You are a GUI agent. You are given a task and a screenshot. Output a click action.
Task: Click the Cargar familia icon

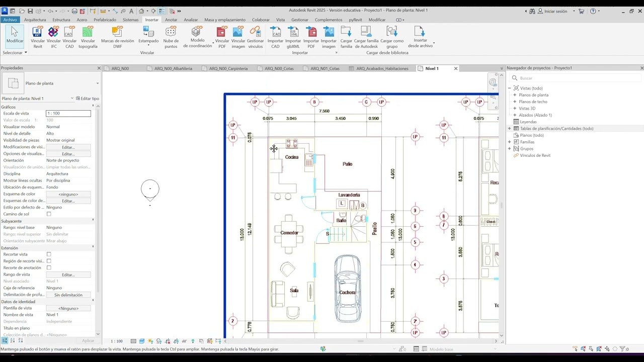[346, 38]
